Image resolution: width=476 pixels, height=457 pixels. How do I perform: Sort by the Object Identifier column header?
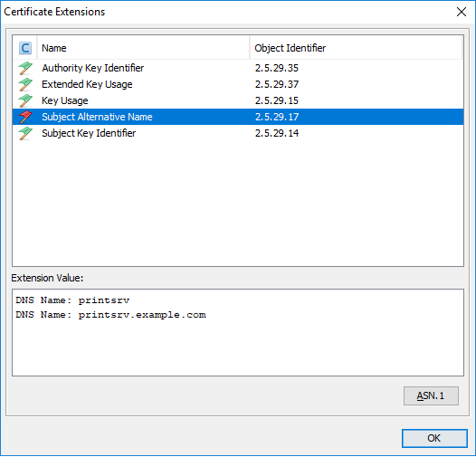(x=356, y=48)
